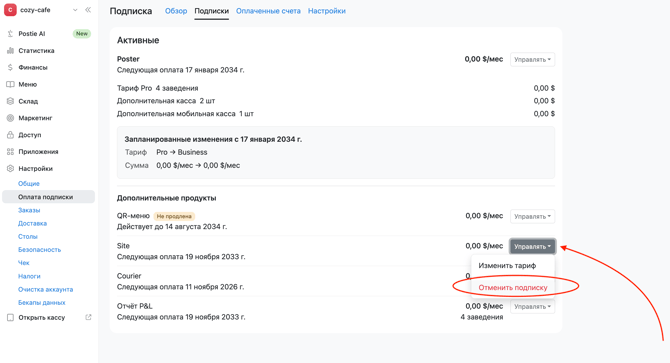Click Следующая оплата 11 ноября 2026 г. text
670x363 pixels.
coord(181,287)
